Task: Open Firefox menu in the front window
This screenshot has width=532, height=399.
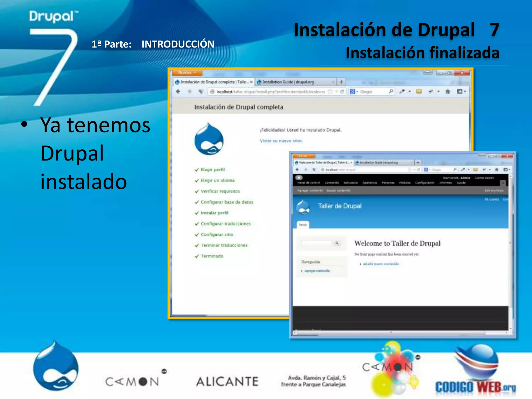Action: pos(304,156)
